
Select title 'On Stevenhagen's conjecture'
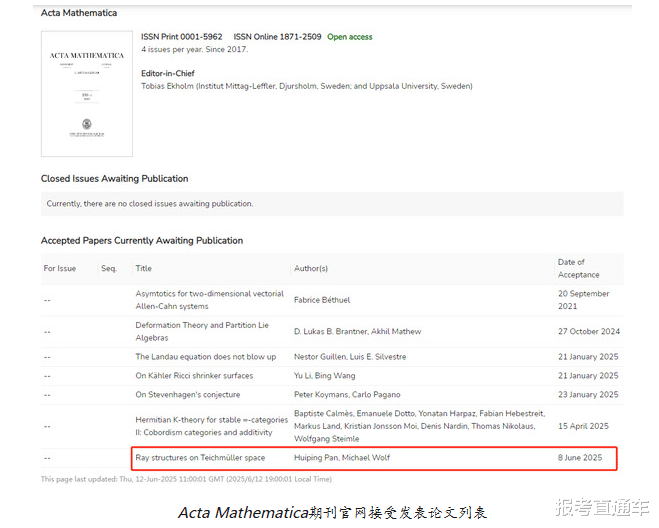(187, 395)
